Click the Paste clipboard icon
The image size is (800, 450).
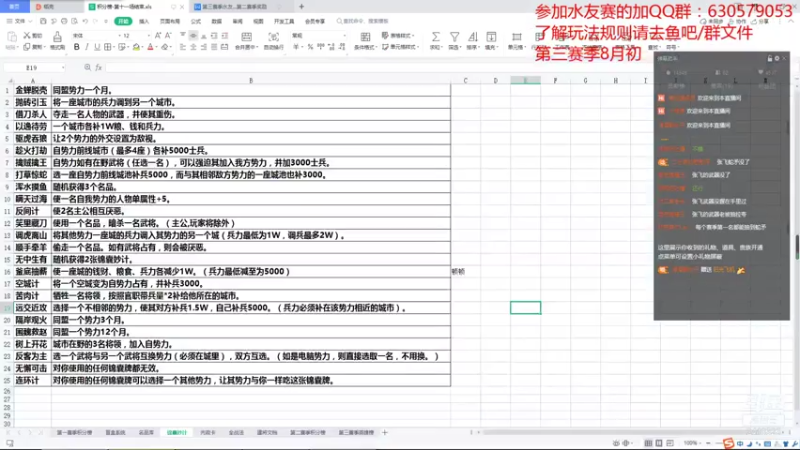coord(11,37)
